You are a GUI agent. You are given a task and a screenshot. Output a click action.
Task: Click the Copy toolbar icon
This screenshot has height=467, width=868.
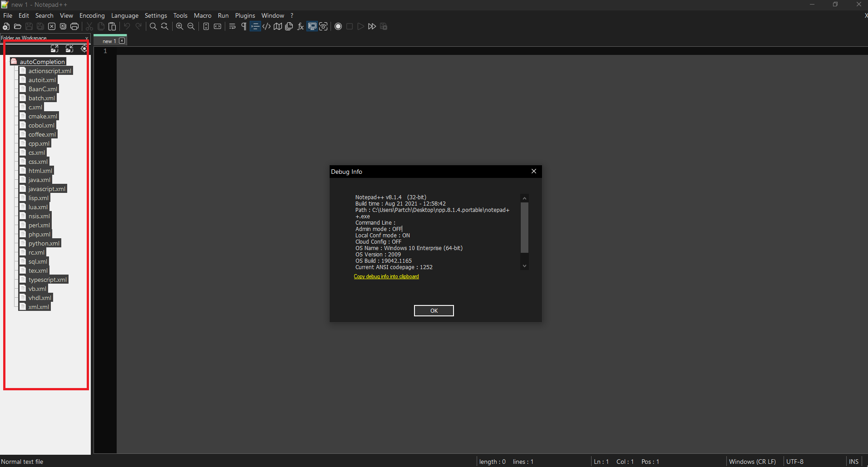(x=101, y=26)
